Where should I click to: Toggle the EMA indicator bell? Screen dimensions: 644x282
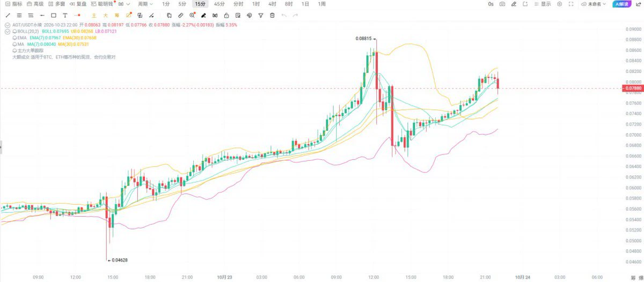coord(14,38)
